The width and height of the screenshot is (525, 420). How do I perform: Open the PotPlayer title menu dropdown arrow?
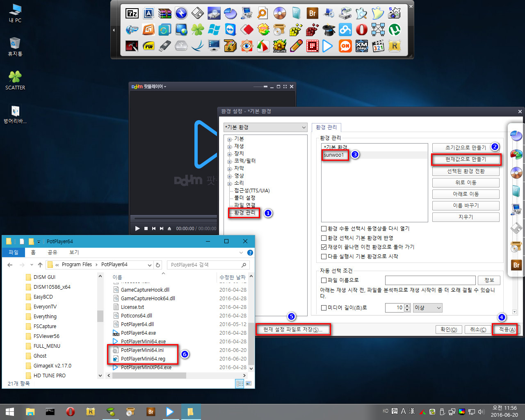(x=165, y=87)
